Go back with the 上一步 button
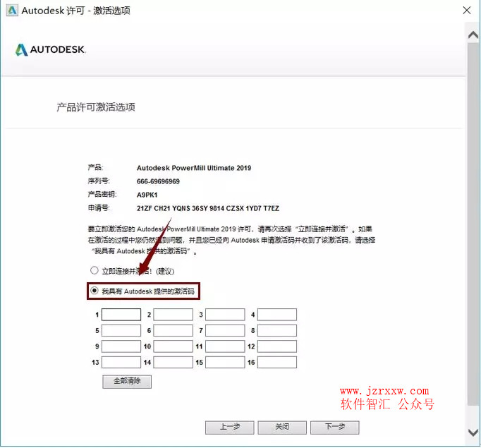 coord(230,428)
